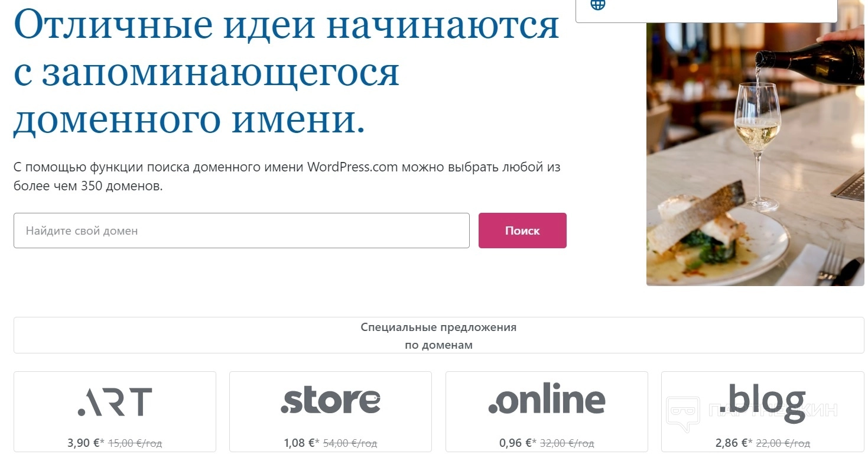Viewport: 868px width, 464px height.
Task: Click the crossed-out 32,00 €/год price
Action: pyautogui.click(x=567, y=443)
